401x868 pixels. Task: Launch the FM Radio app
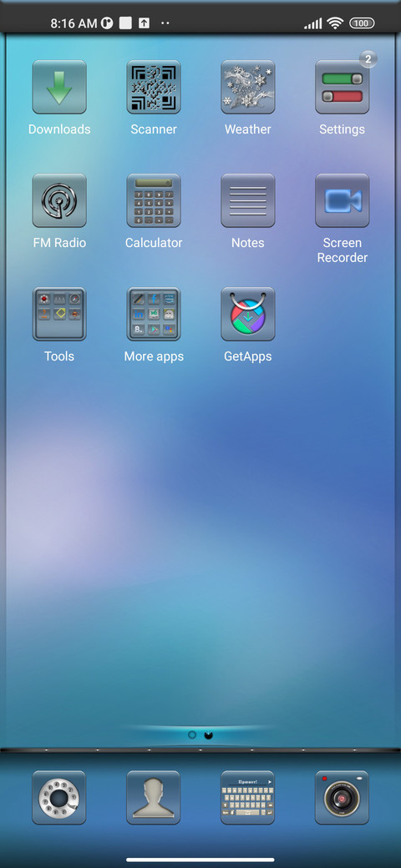tap(59, 200)
